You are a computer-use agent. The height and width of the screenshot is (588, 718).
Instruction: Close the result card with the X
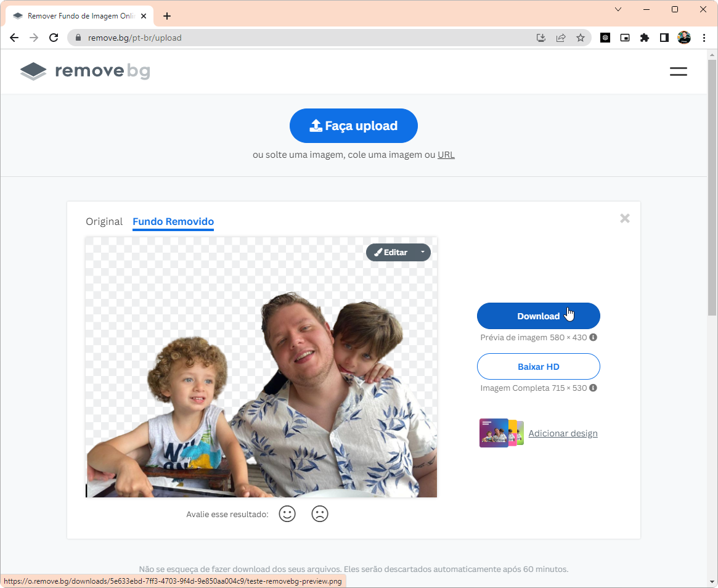[624, 218]
